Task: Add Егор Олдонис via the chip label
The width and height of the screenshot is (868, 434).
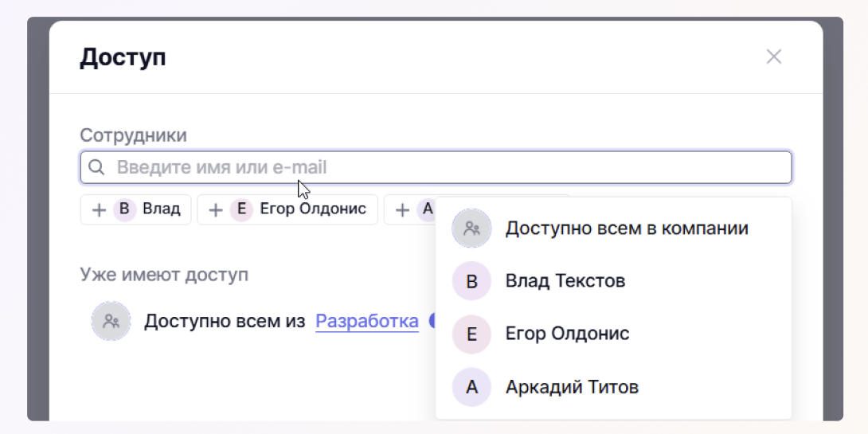Action: 313,209
